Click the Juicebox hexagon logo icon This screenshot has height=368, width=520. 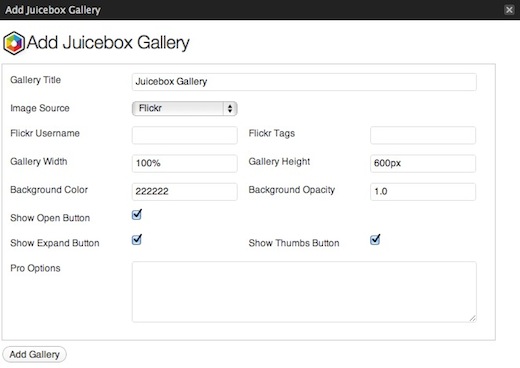[x=14, y=43]
